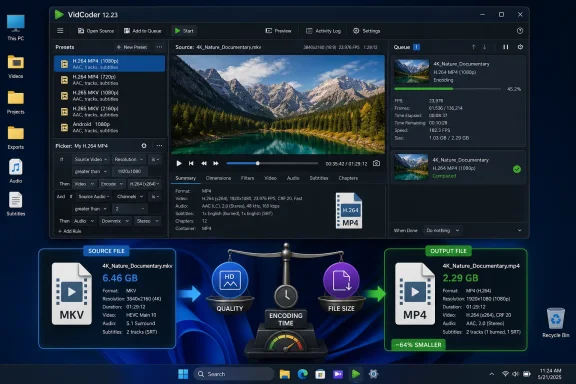Fast-forward the preview video

click(216, 164)
